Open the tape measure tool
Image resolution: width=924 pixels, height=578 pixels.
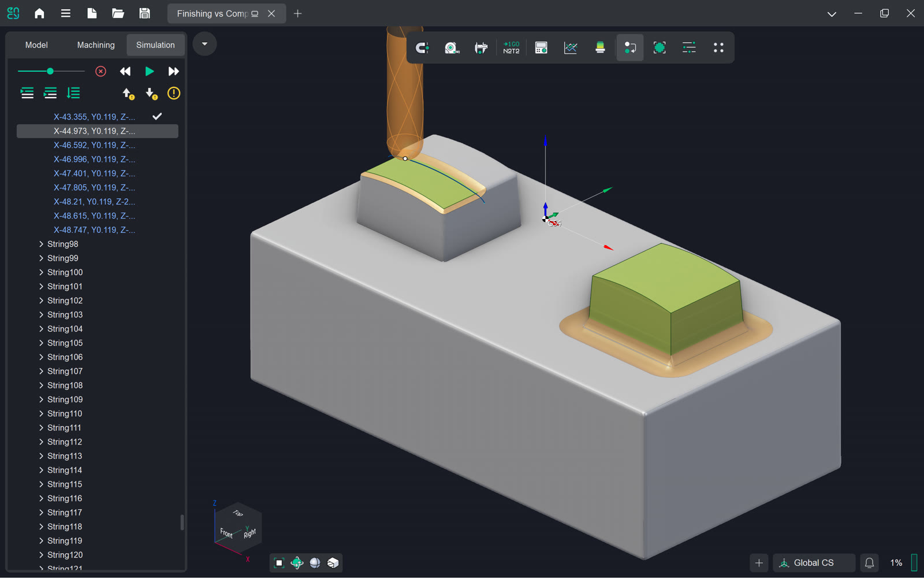point(452,48)
